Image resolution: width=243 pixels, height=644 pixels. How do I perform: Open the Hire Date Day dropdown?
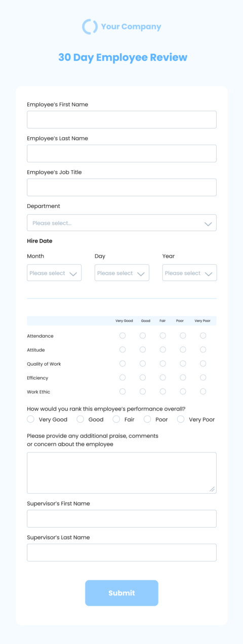tap(122, 273)
